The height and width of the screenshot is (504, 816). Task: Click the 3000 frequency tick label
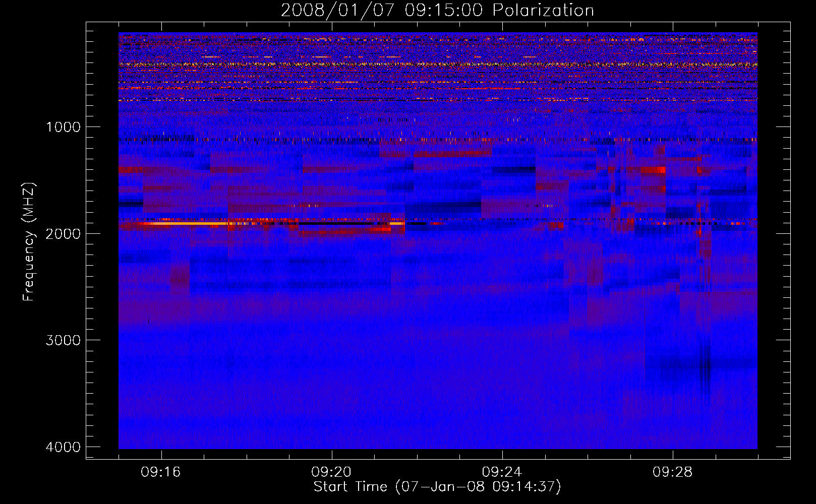pos(63,340)
